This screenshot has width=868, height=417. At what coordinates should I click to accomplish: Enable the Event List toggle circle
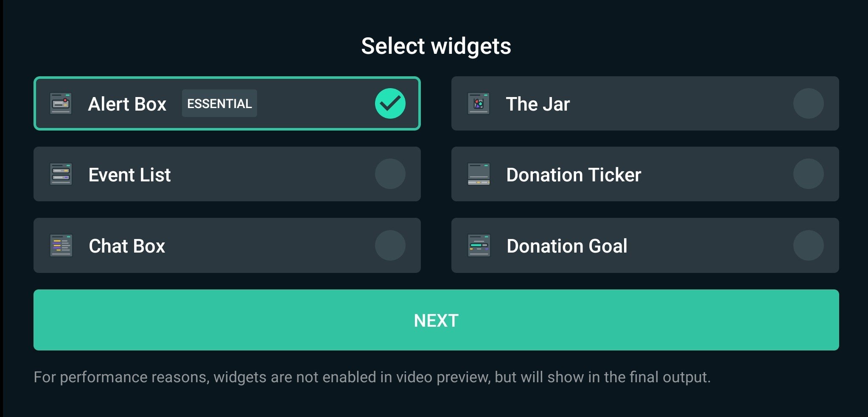pos(390,174)
